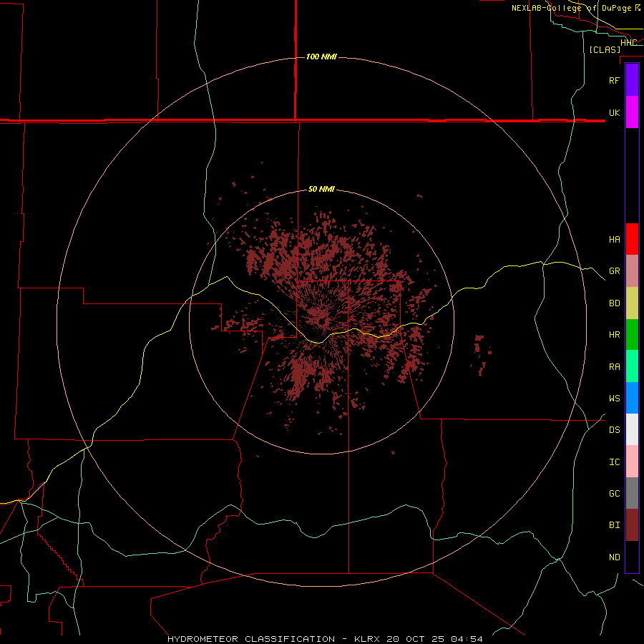Image resolution: width=644 pixels, height=644 pixels.
Task: Pick the HR green legend swatch
Action: [632, 335]
